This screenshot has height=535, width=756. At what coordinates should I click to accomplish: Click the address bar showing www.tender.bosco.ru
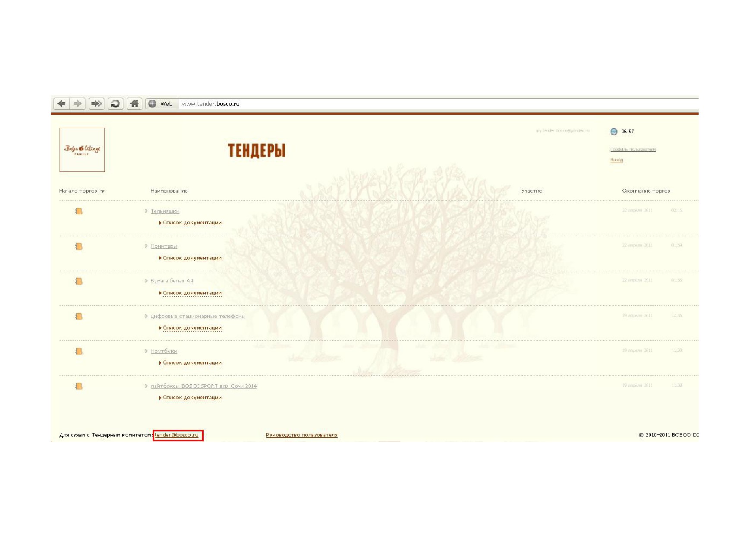(x=438, y=104)
